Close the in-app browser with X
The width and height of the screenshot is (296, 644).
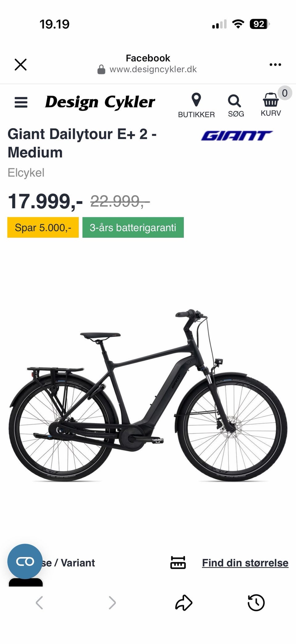pyautogui.click(x=21, y=64)
